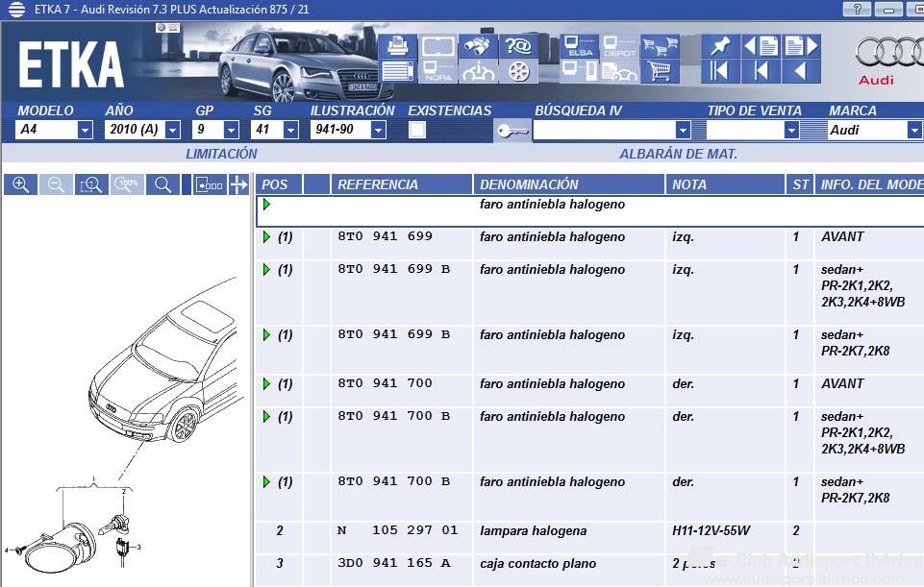Image resolution: width=924 pixels, height=587 pixels.
Task: Click the printer icon in the toolbar
Action: pyautogui.click(x=398, y=46)
